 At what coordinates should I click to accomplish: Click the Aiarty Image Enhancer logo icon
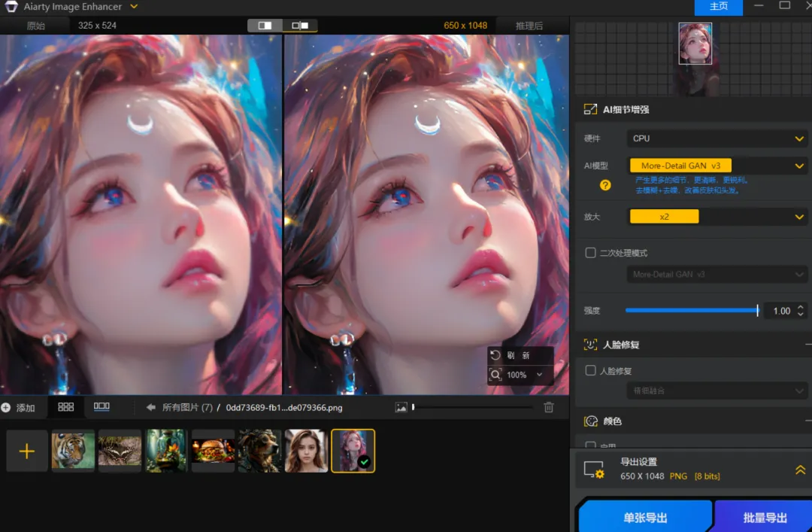pos(11,6)
